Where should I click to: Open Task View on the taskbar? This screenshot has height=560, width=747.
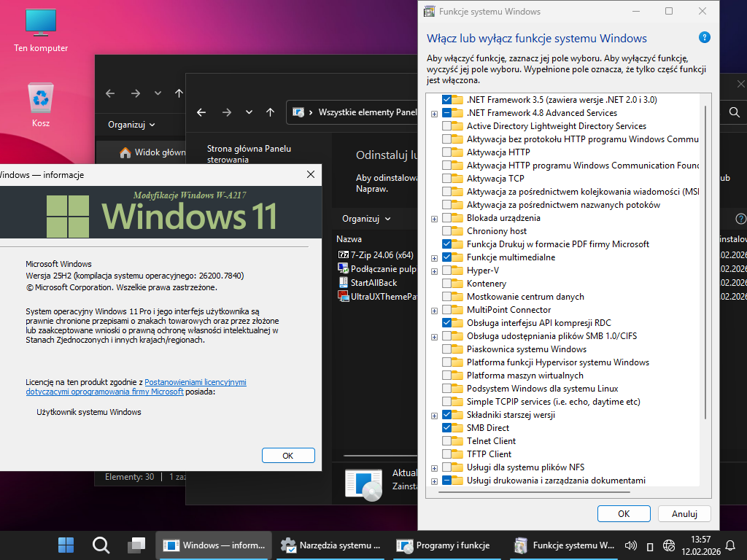click(x=136, y=545)
